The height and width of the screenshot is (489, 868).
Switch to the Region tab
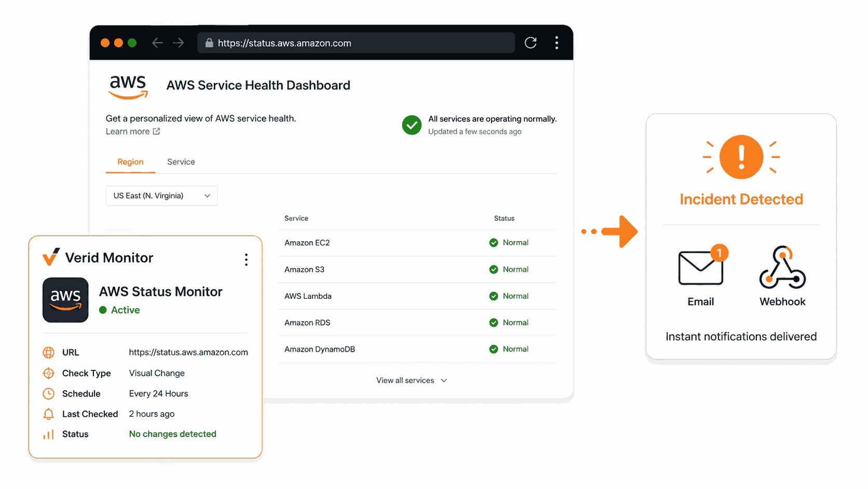130,162
